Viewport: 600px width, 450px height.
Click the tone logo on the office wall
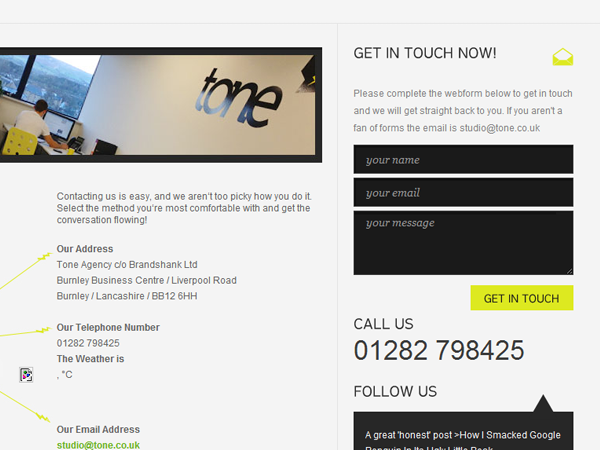pyautogui.click(x=239, y=99)
